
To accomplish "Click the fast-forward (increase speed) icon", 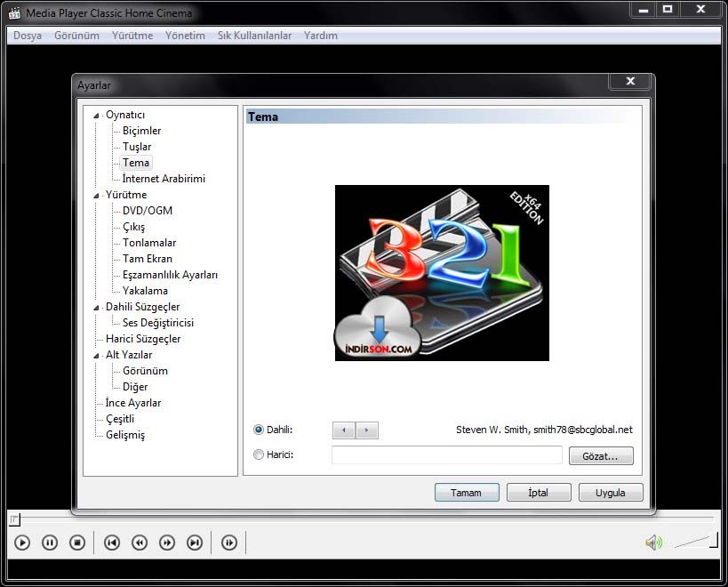I will (x=167, y=543).
